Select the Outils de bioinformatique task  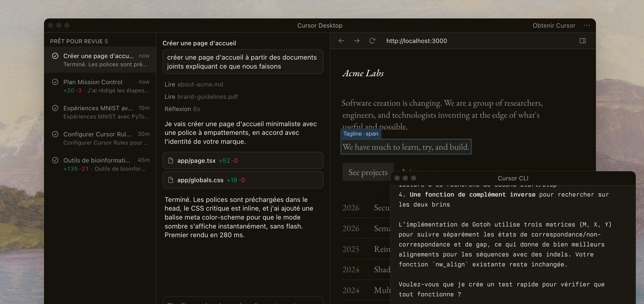click(x=100, y=165)
